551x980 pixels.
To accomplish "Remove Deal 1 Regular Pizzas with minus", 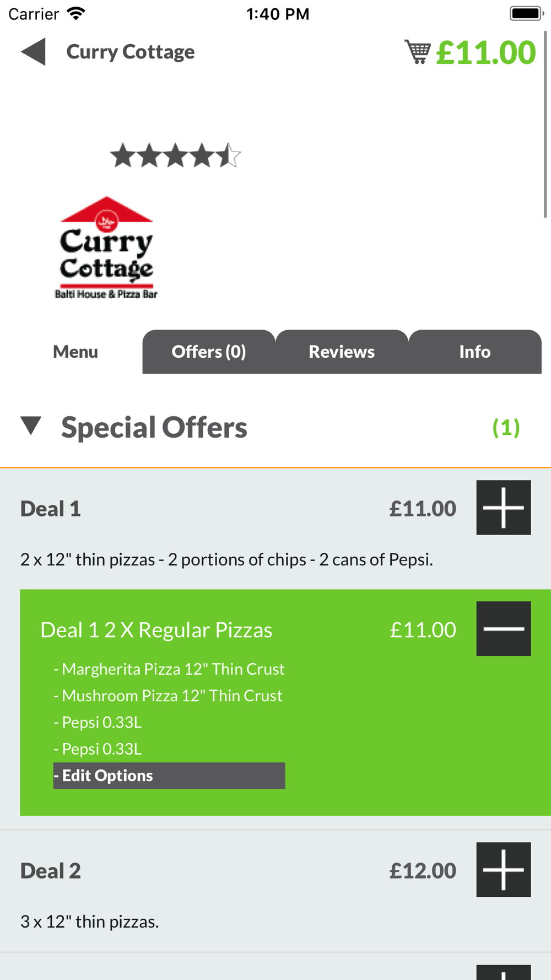I will [x=504, y=628].
